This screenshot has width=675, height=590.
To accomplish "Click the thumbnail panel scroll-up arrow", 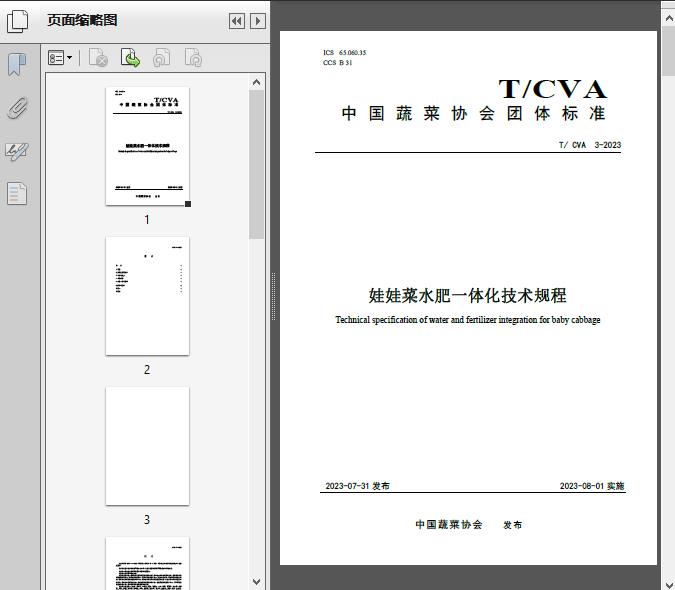I will pos(257,82).
